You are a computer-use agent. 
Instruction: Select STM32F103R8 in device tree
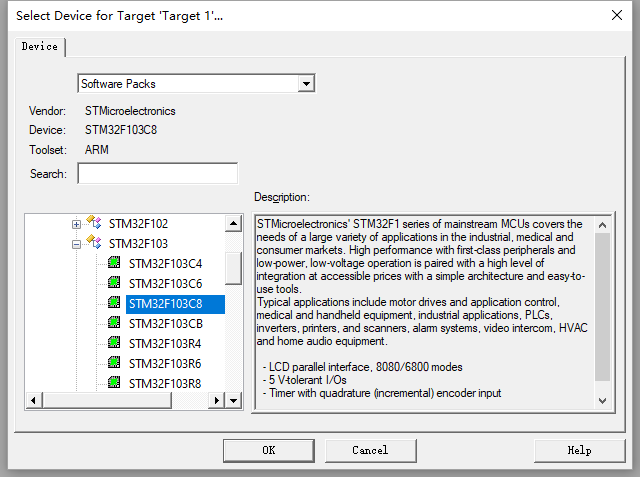[x=165, y=384]
